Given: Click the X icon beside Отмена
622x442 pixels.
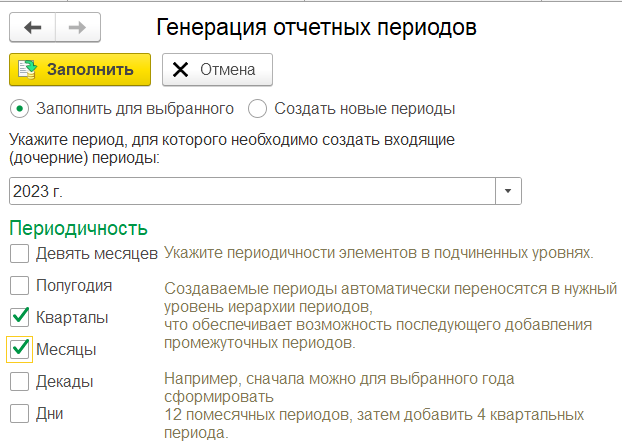Looking at the screenshot, I should pos(180,70).
